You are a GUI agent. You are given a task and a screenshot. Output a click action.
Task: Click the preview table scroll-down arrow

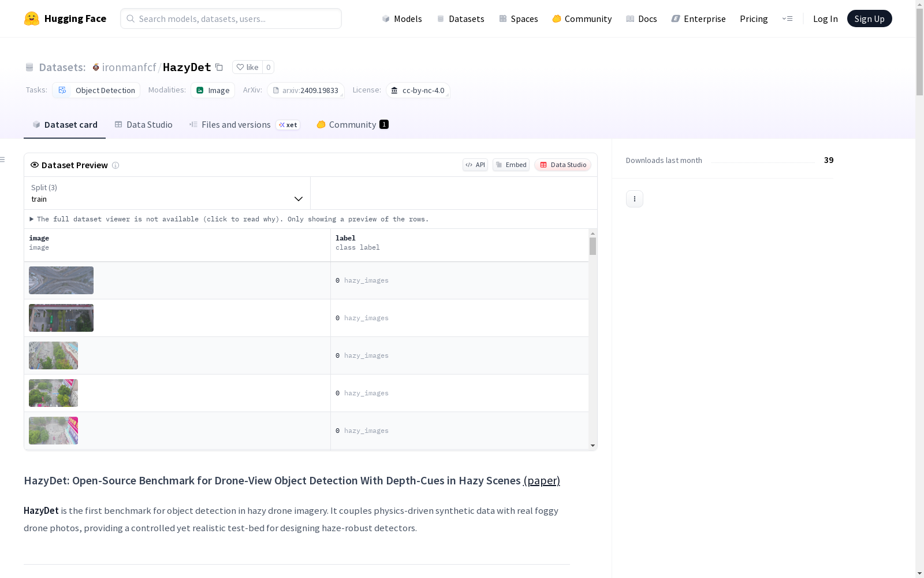[593, 446]
